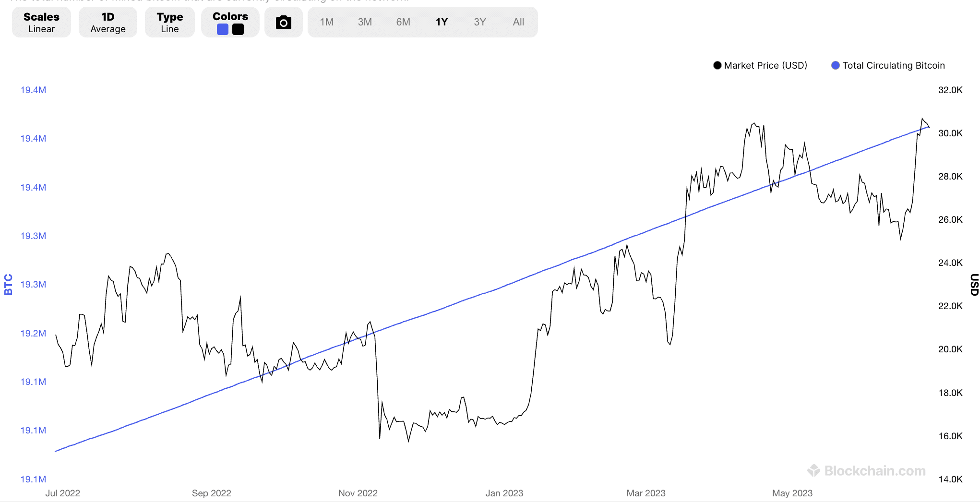
Task: Click the 16.0K USD axis value
Action: [x=950, y=436]
